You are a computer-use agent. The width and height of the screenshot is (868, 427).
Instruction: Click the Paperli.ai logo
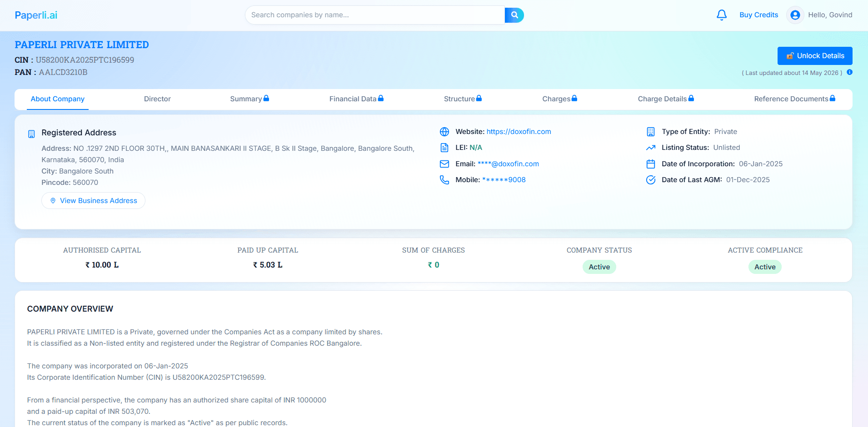36,15
